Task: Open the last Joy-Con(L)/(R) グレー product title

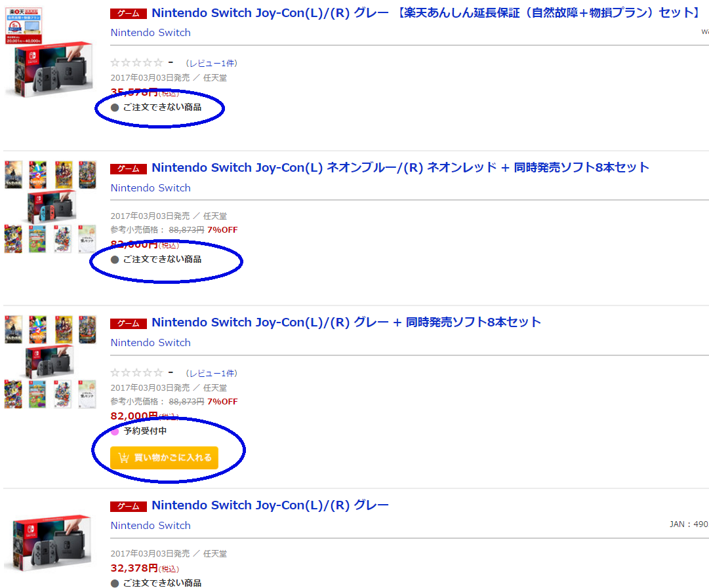Action: [270, 505]
